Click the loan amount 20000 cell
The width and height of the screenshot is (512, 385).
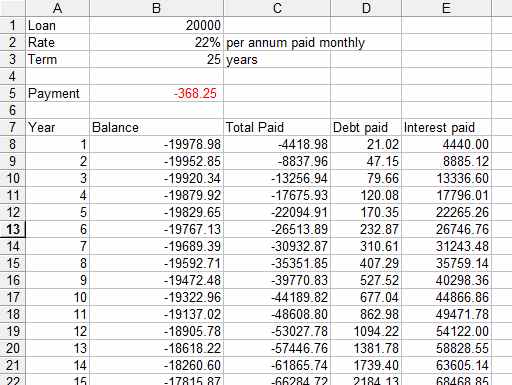(156, 25)
